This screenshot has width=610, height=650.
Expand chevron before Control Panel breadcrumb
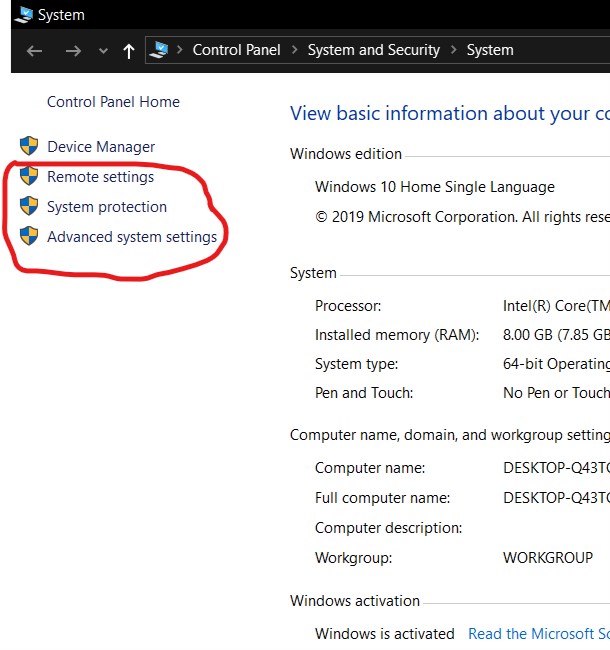tap(181, 50)
